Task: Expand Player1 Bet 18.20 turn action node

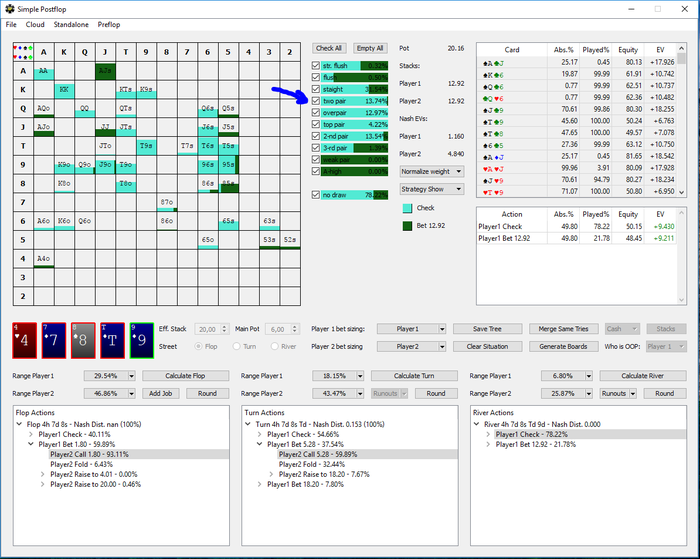Action: tap(260, 484)
